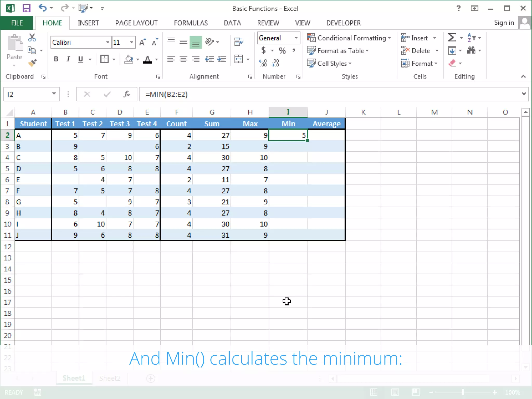The image size is (532, 399).
Task: Switch to the DEVELOPER tab
Action: (x=343, y=23)
